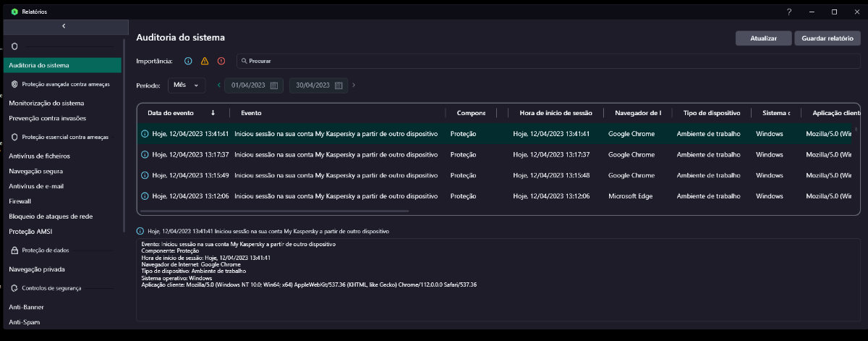Click the info icon of the 13:12:06 event

(x=145, y=196)
